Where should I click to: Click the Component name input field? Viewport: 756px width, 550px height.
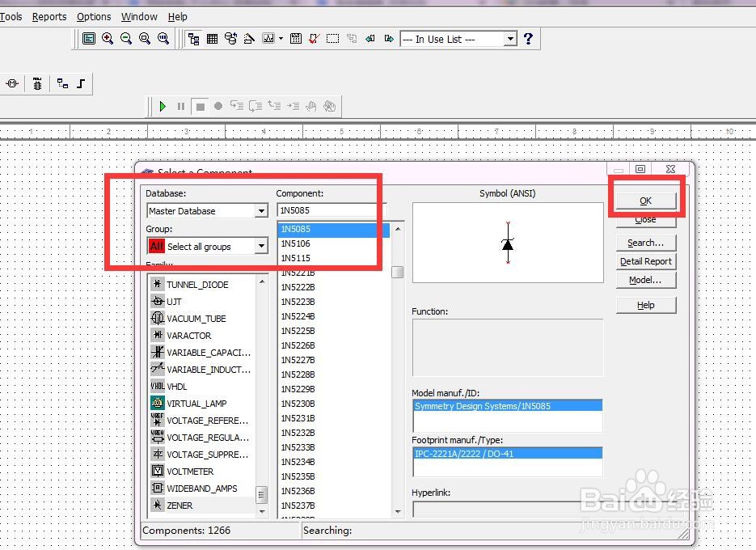(x=332, y=210)
